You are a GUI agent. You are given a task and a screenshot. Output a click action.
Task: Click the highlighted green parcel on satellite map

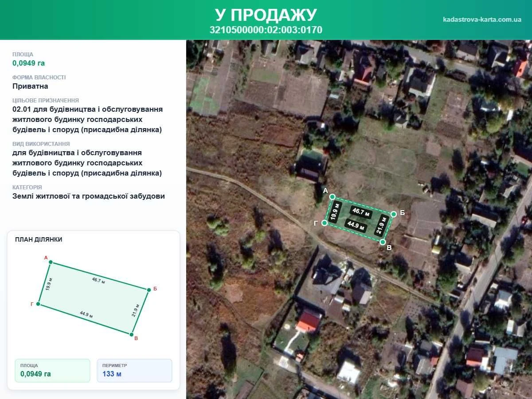358,219
